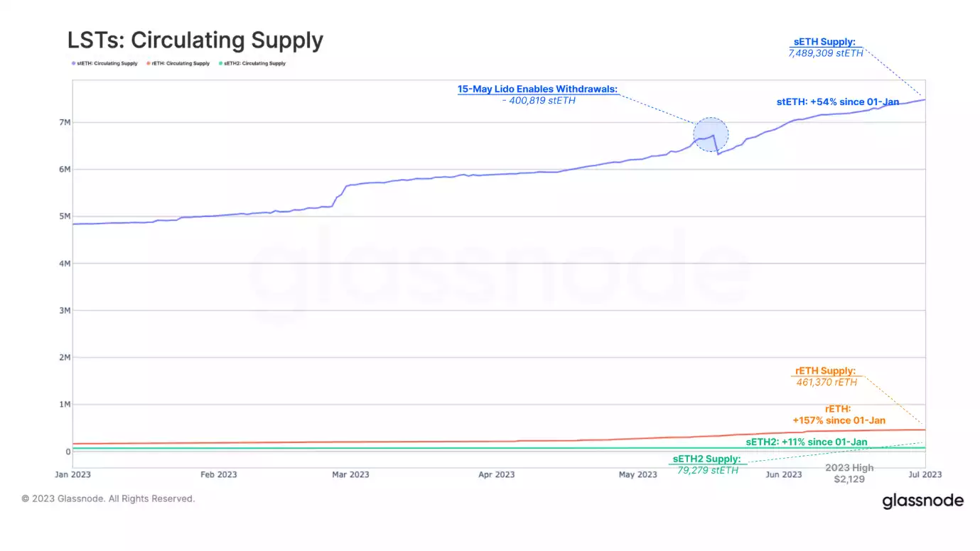The image size is (980, 551).
Task: Click the 'rETH Supply:' orange annotation heading
Action: 826,371
